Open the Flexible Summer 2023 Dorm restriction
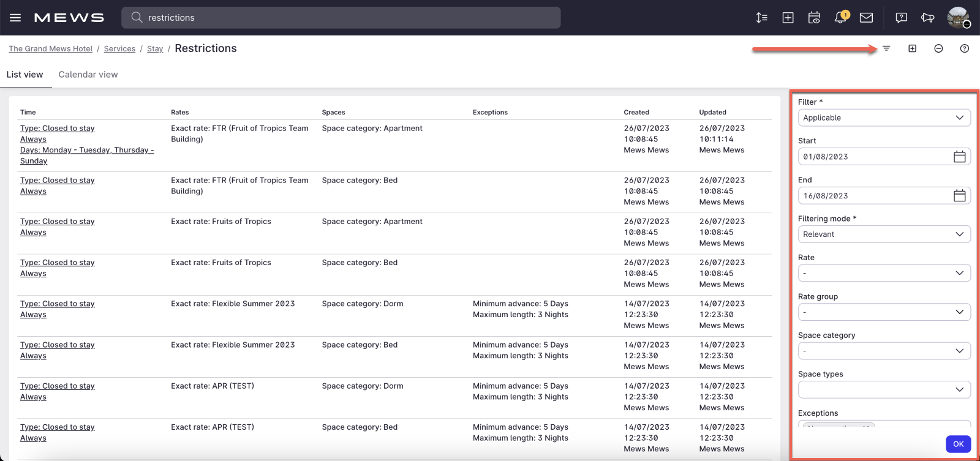The width and height of the screenshot is (980, 461). 58,304
